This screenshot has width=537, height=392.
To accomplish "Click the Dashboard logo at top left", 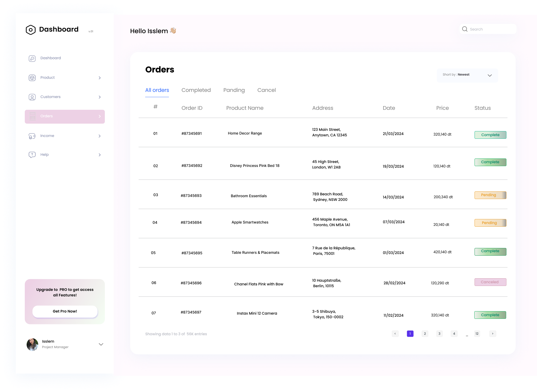I will tap(30, 30).
